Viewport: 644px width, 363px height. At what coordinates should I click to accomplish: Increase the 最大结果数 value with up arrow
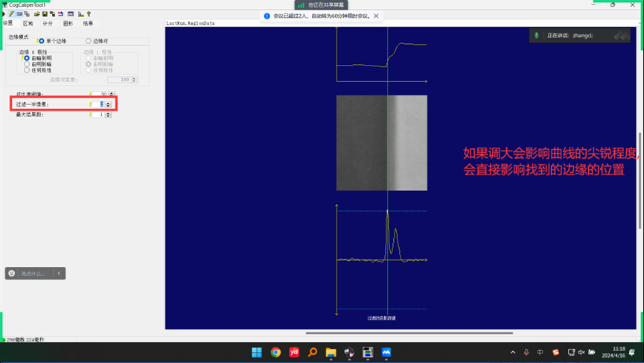point(108,113)
